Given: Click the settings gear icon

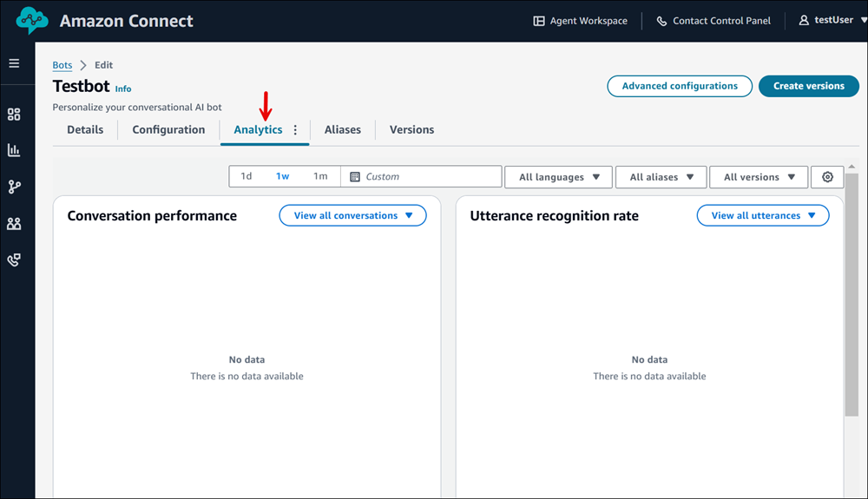Looking at the screenshot, I should pos(827,177).
